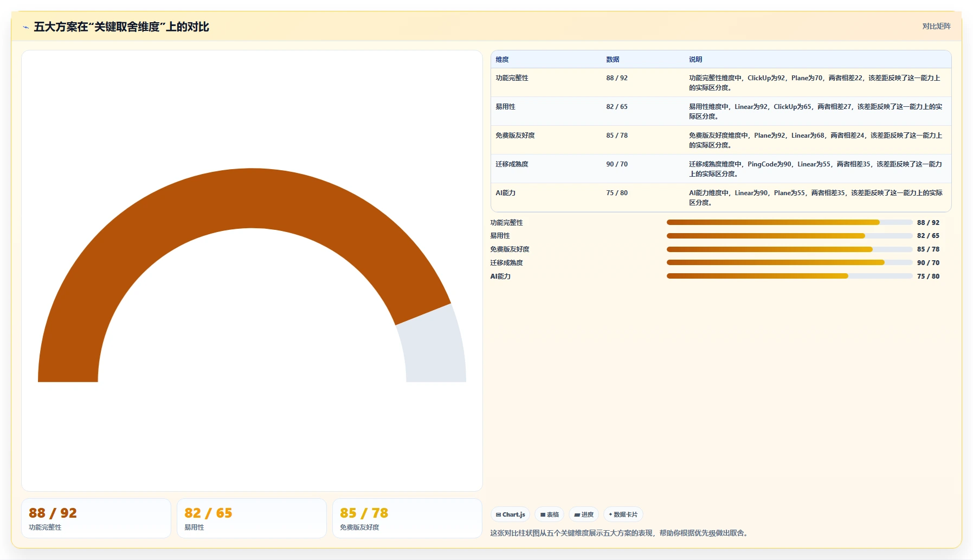Screen dimensions: 973x560
Task: Click the small blue icon beside the panel title
Action: tap(25, 27)
